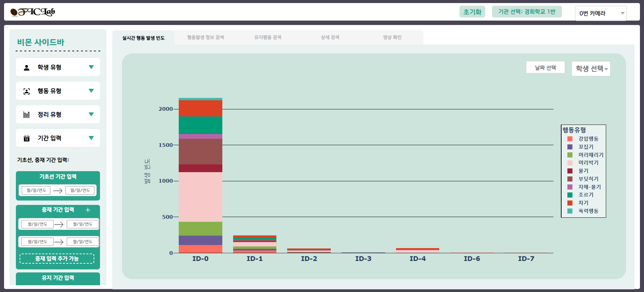
Task: Toggle 강압행동 legend color swatch
Action: tap(570, 139)
